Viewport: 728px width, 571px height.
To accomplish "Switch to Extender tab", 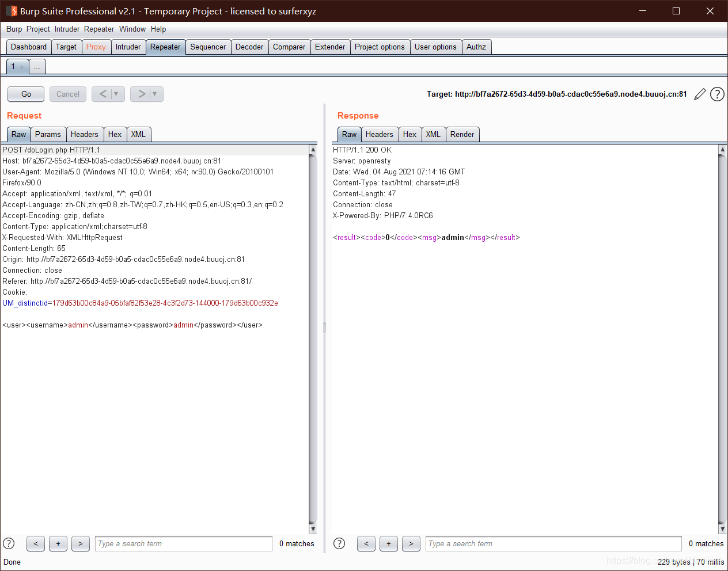I will click(330, 47).
